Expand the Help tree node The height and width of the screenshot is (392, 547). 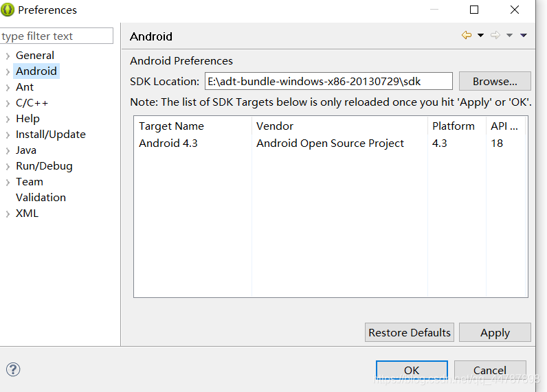point(8,119)
